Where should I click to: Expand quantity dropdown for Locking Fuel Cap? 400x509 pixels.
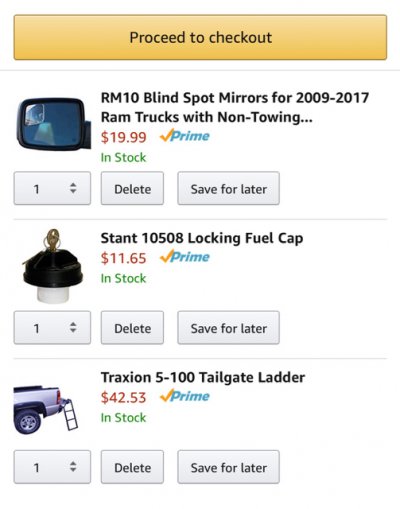point(52,328)
